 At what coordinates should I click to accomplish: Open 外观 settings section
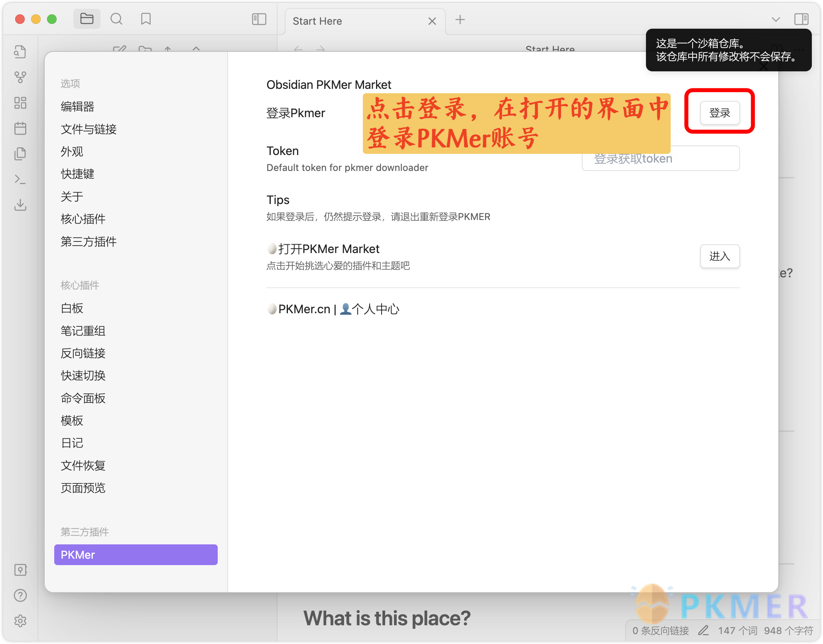pos(136,151)
